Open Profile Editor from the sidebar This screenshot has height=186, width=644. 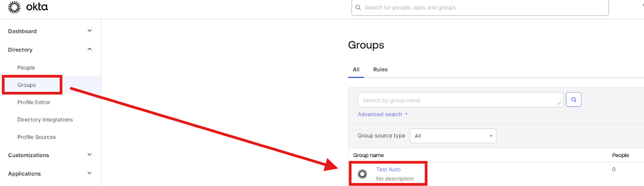[34, 102]
